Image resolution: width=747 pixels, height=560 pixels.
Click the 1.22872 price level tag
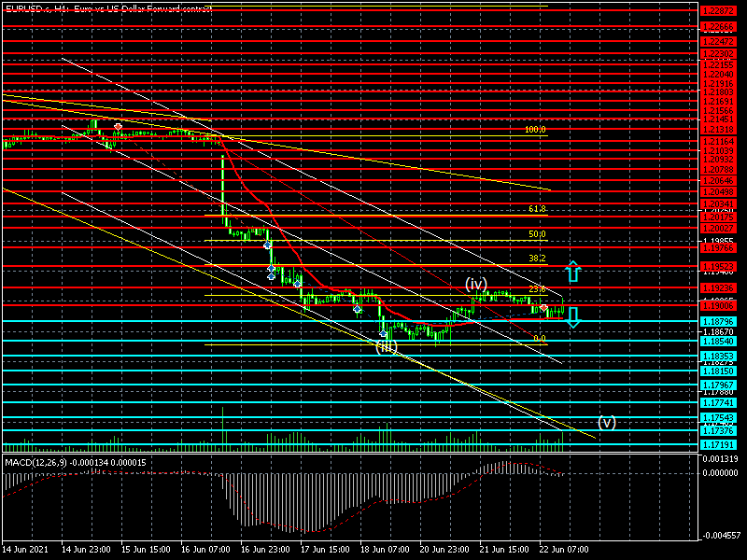coord(718,10)
